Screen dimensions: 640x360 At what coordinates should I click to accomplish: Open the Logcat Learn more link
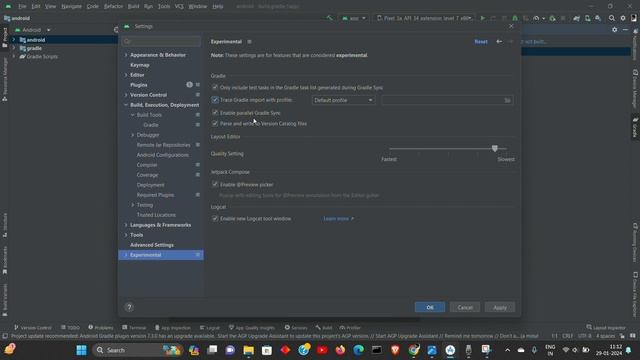click(x=338, y=219)
